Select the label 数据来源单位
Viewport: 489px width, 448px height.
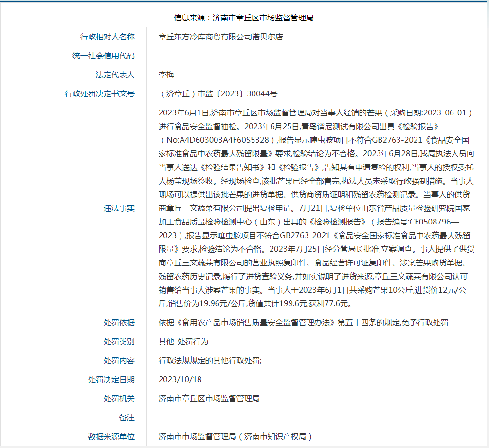[x=111, y=437]
